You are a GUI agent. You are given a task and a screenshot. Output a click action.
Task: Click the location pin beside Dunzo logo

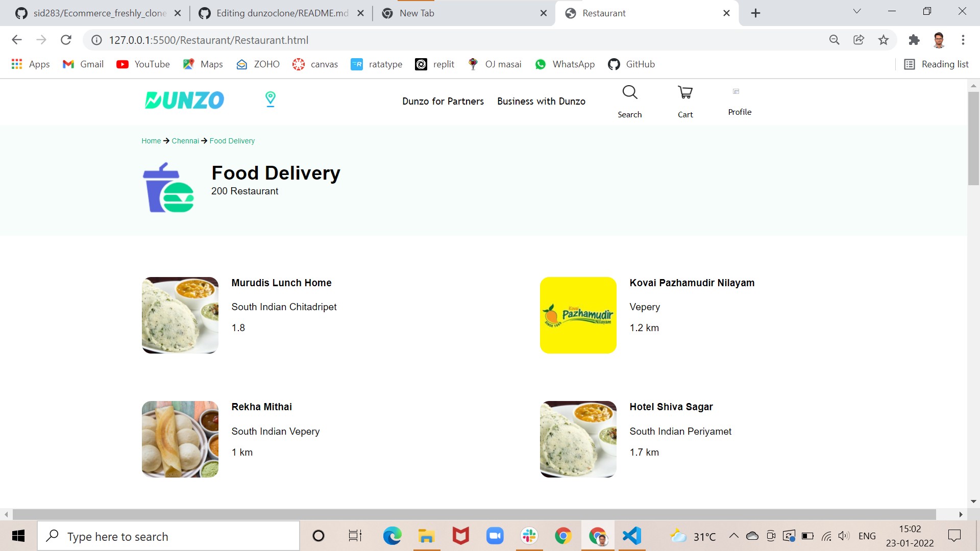270,99
